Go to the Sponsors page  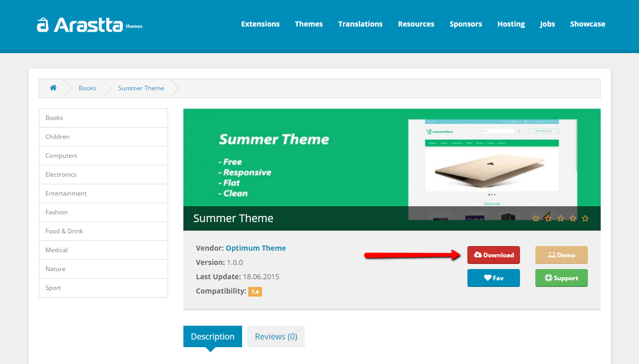tap(466, 24)
